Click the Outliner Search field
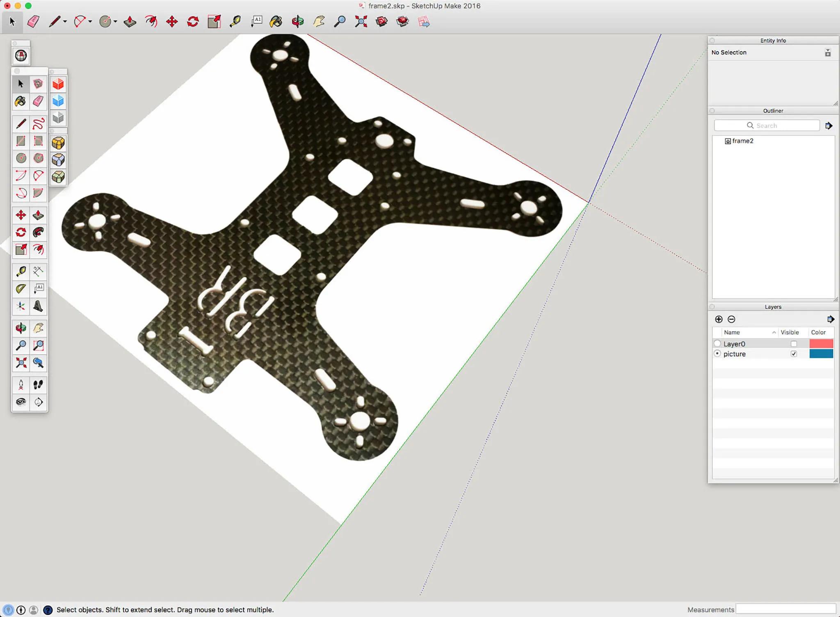840x617 pixels. tap(766, 125)
